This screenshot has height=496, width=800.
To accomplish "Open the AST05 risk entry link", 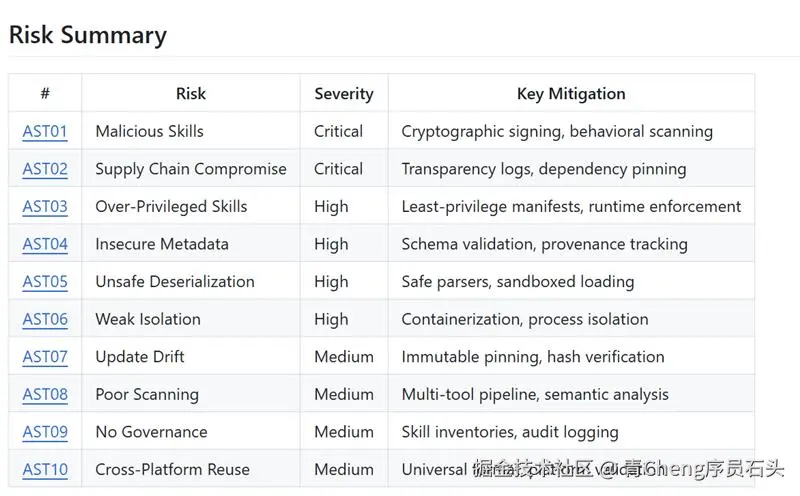I will 45,282.
